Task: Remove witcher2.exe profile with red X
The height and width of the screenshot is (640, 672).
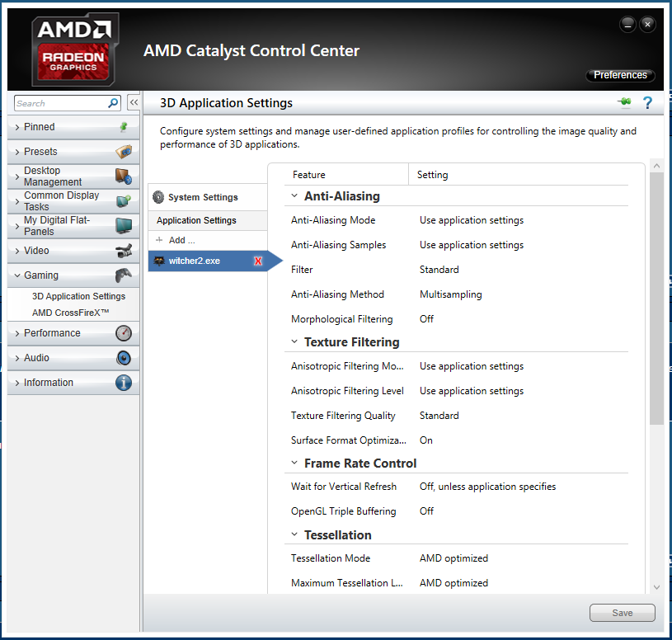Action: pos(258,261)
